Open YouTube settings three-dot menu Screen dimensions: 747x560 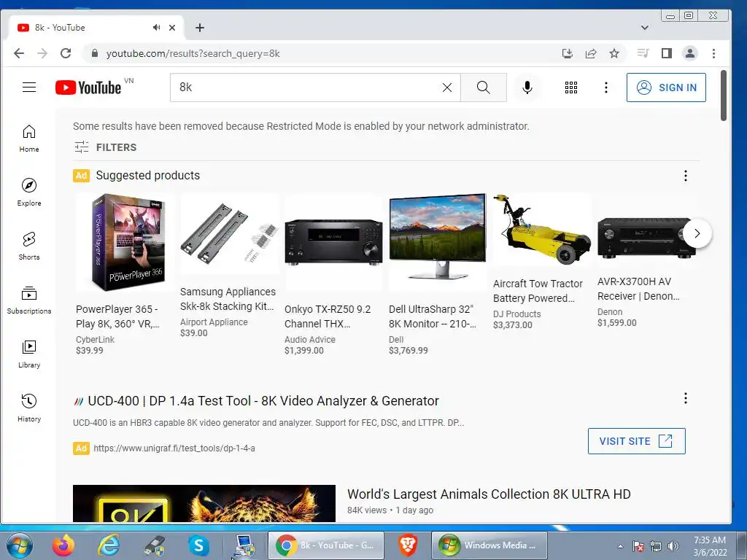click(x=606, y=87)
